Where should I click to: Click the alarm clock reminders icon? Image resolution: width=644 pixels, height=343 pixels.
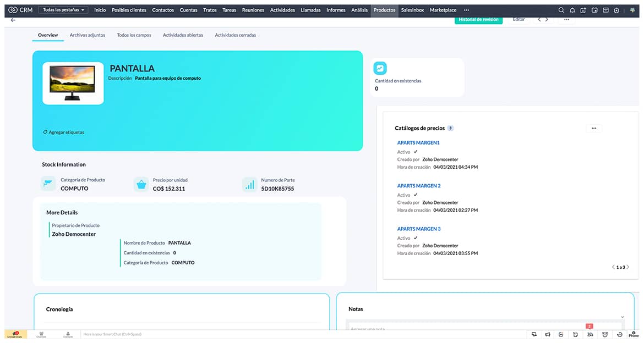(605, 334)
